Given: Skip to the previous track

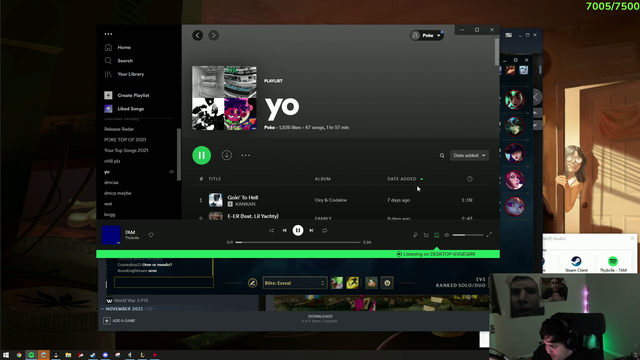Looking at the screenshot, I should coord(284,231).
